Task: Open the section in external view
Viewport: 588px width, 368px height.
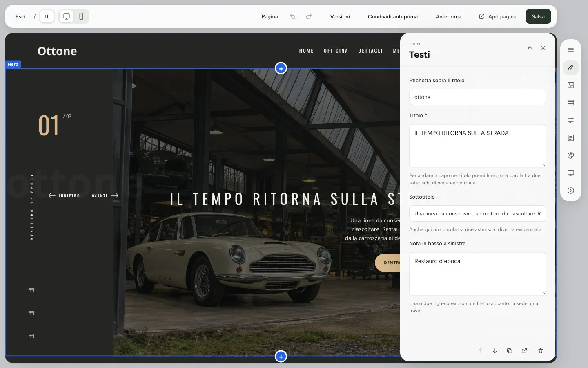Action: [524, 351]
